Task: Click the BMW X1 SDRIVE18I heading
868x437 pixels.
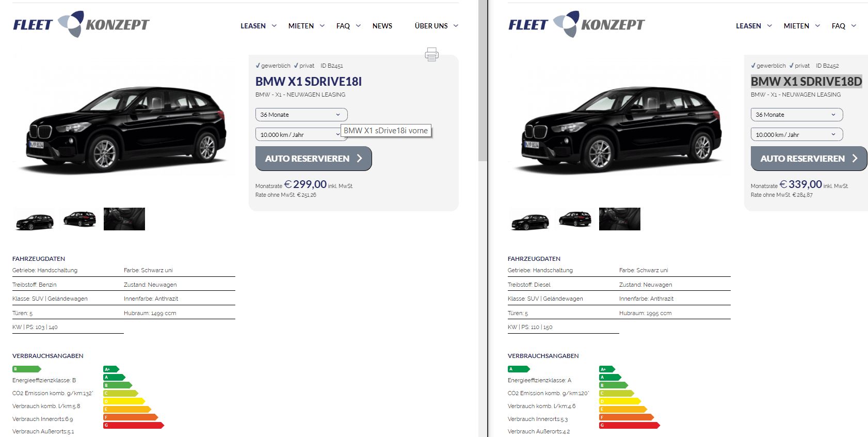Action: point(309,82)
